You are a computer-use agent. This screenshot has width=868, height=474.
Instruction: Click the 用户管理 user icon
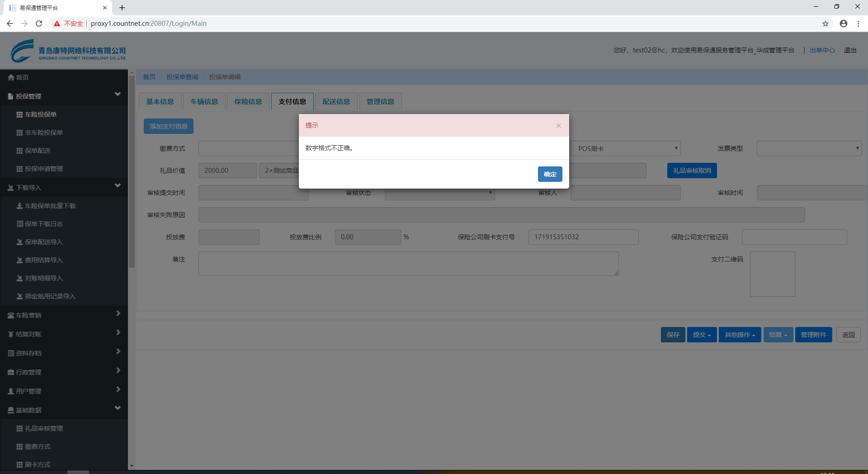[x=11, y=391]
